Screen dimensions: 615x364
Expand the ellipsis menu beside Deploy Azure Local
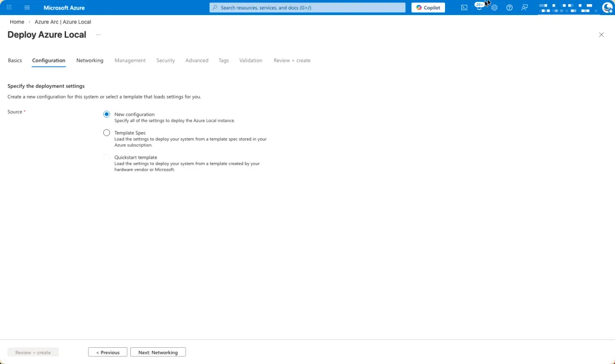pyautogui.click(x=98, y=35)
